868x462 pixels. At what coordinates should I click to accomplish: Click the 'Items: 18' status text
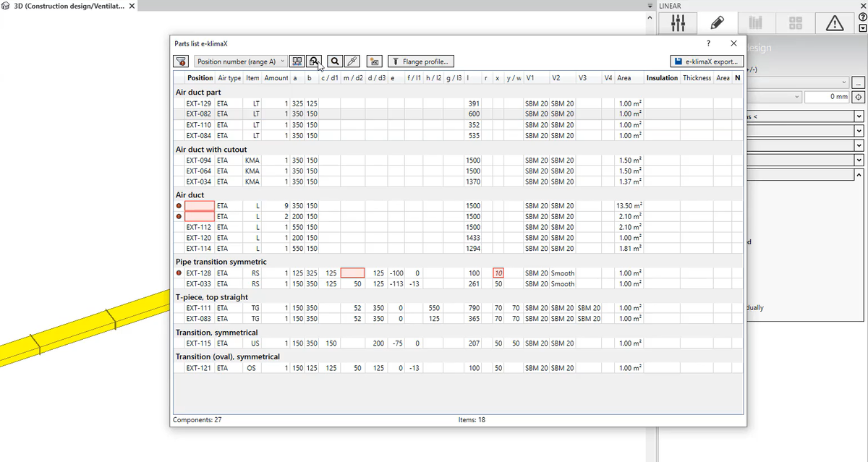pos(472,419)
